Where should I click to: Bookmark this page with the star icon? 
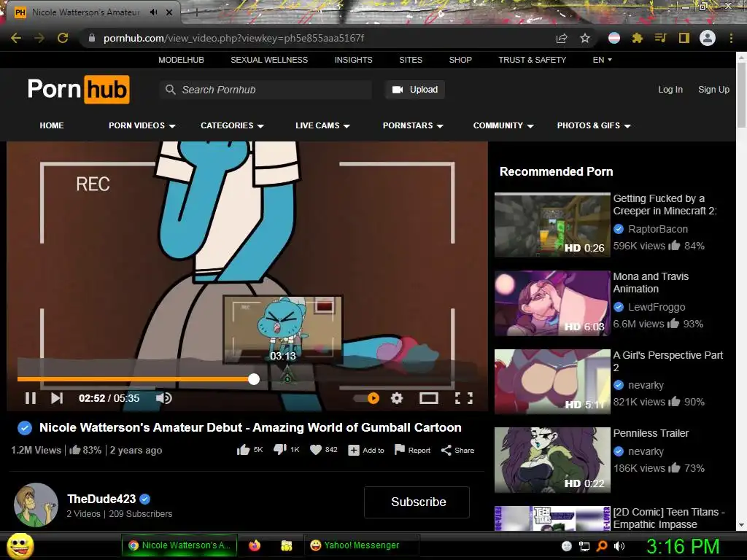click(x=585, y=38)
